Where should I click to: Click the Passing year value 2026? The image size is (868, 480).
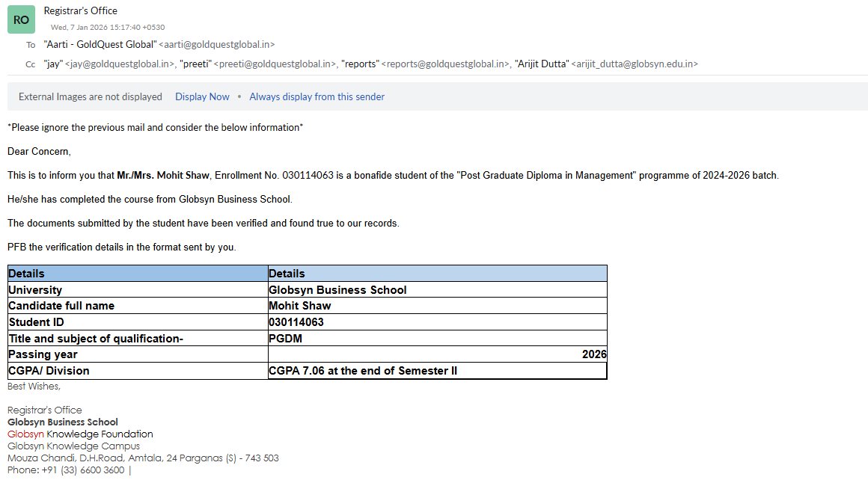tap(593, 354)
